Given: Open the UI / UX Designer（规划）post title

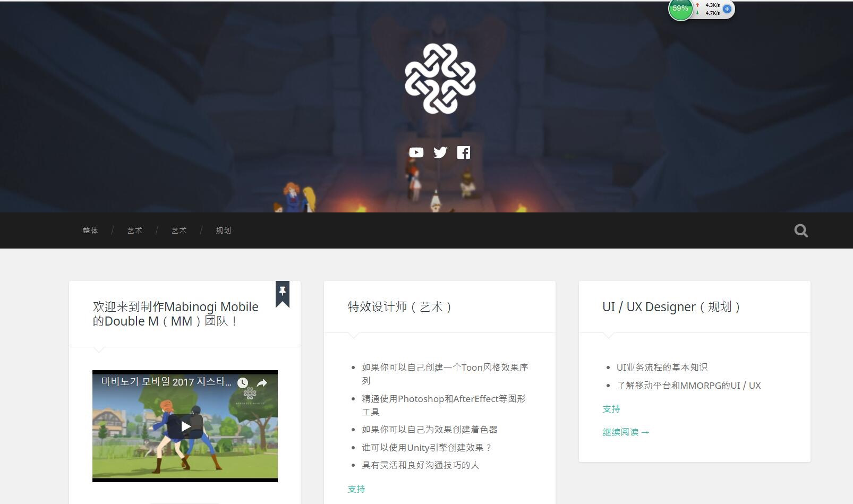Looking at the screenshot, I should point(672,307).
